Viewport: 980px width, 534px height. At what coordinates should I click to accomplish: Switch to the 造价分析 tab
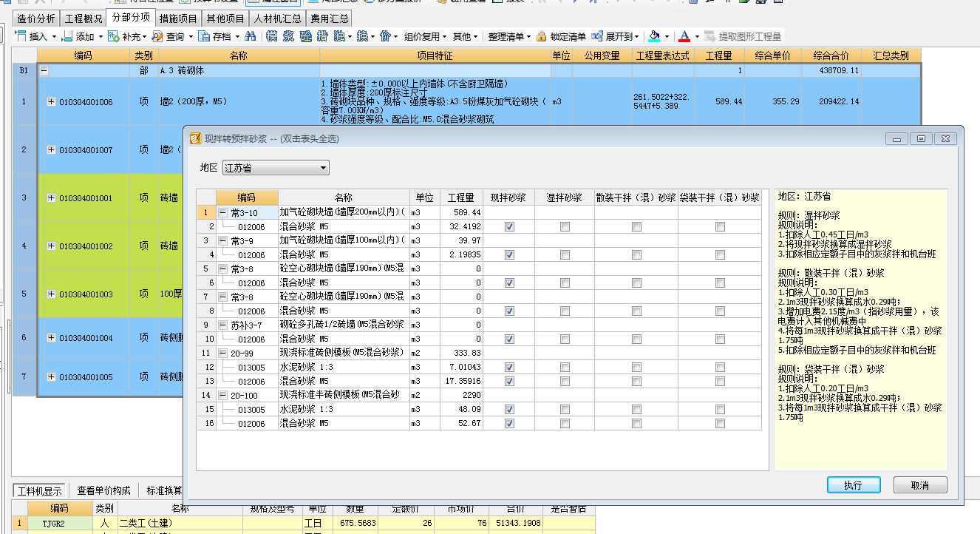point(35,18)
